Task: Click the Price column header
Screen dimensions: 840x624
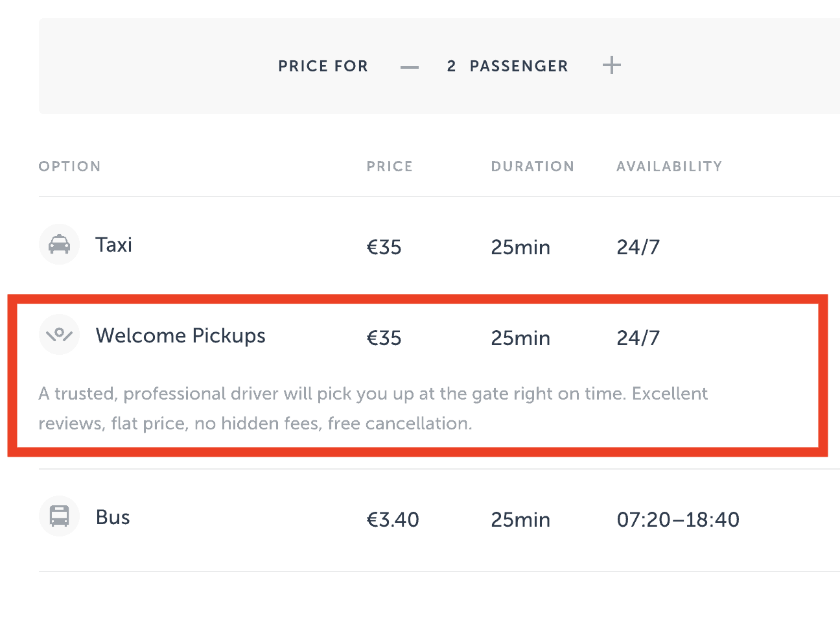Action: pos(390,167)
